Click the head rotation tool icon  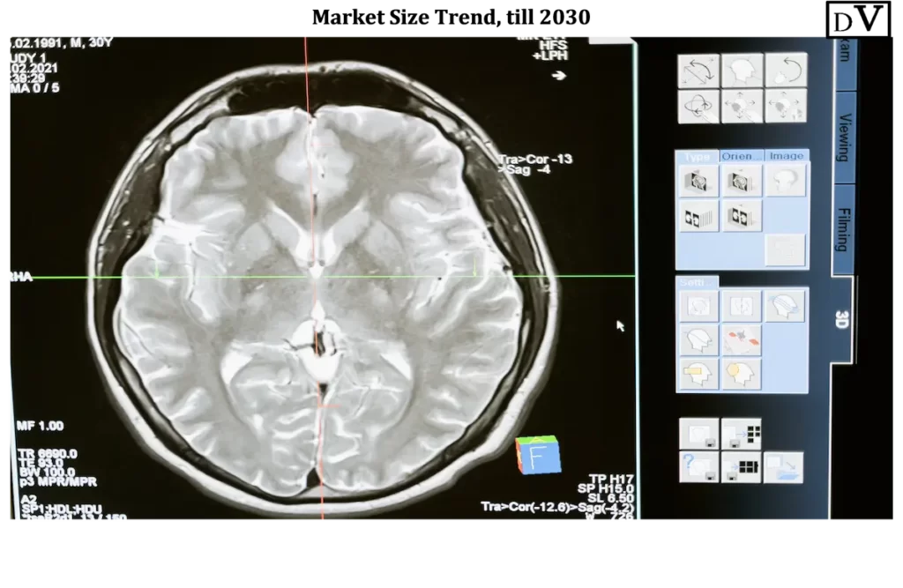[x=743, y=70]
